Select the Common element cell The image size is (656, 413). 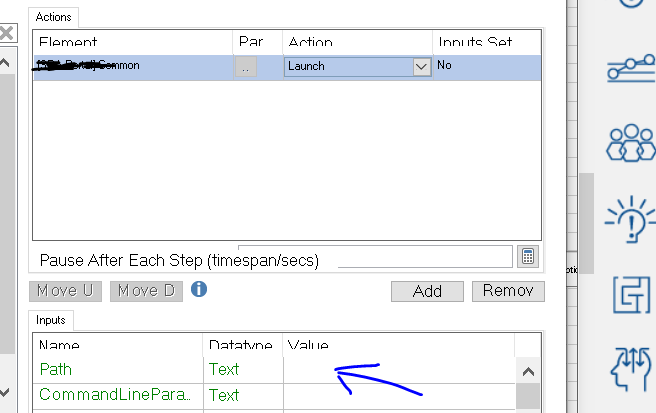click(133, 67)
